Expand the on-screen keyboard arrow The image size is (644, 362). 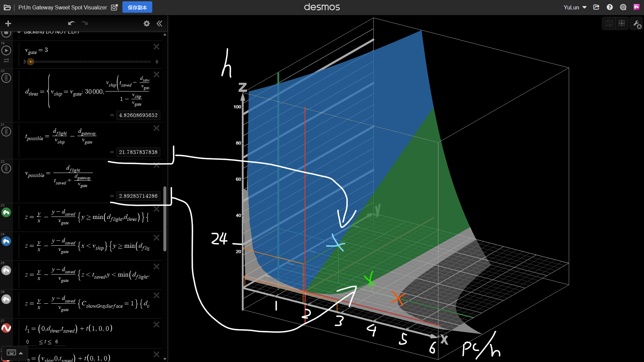[x=21, y=353]
